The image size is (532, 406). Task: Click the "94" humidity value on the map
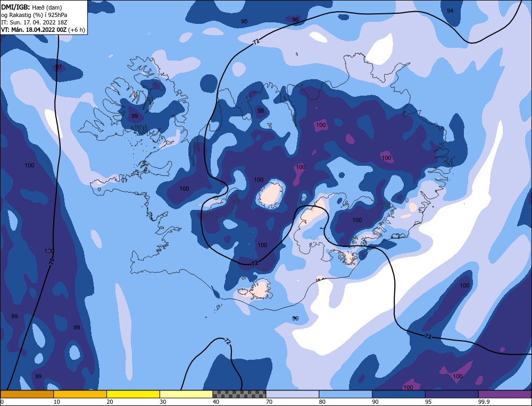[x=450, y=11]
